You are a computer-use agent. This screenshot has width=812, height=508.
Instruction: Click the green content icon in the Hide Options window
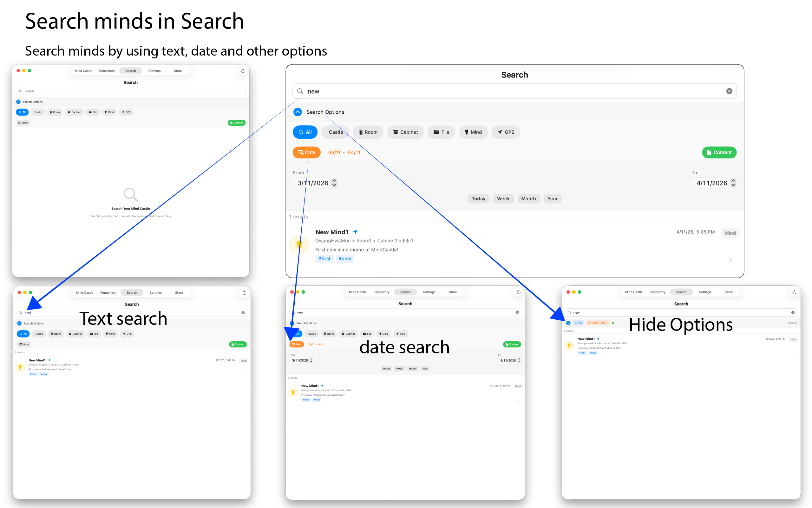[613, 323]
